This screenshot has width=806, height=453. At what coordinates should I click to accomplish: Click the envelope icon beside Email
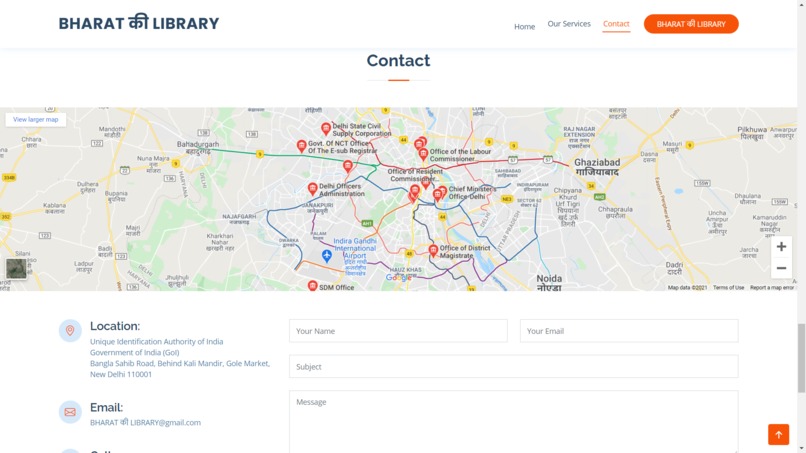point(70,412)
